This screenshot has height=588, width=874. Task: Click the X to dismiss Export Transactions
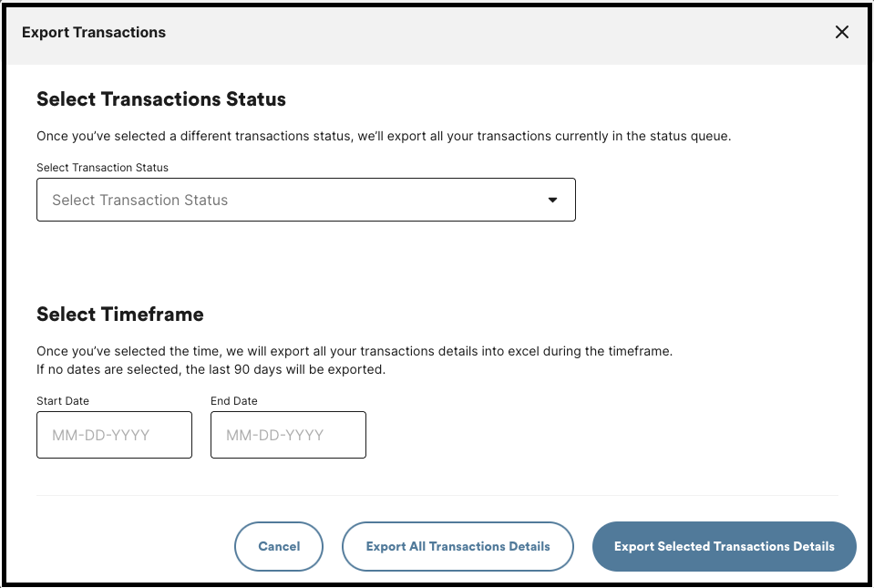pos(841,32)
